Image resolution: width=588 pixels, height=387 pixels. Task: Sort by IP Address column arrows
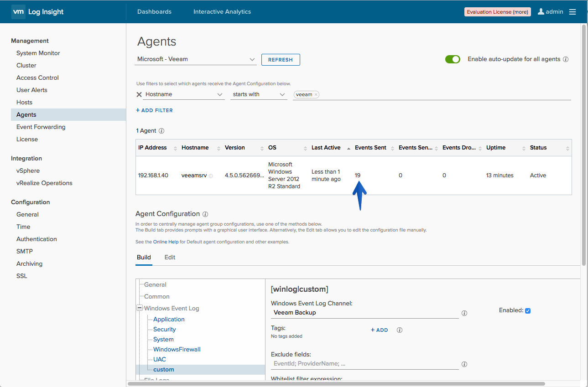[x=175, y=148]
